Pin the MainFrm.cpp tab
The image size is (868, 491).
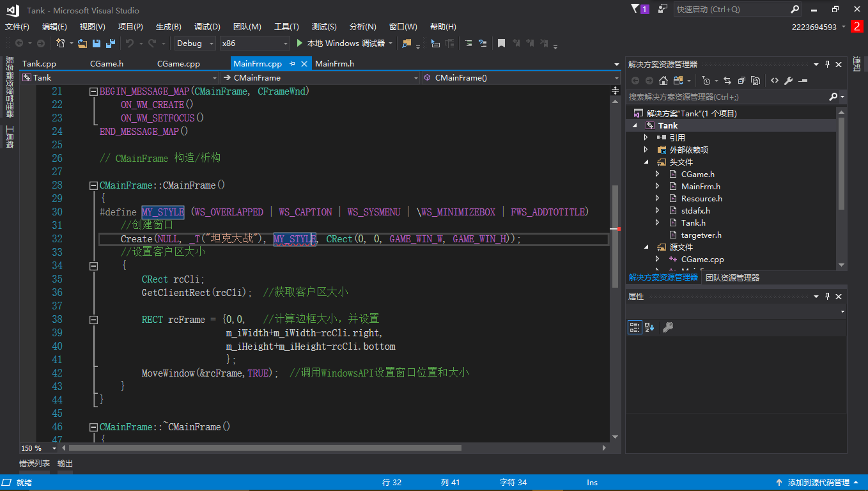[x=293, y=64]
